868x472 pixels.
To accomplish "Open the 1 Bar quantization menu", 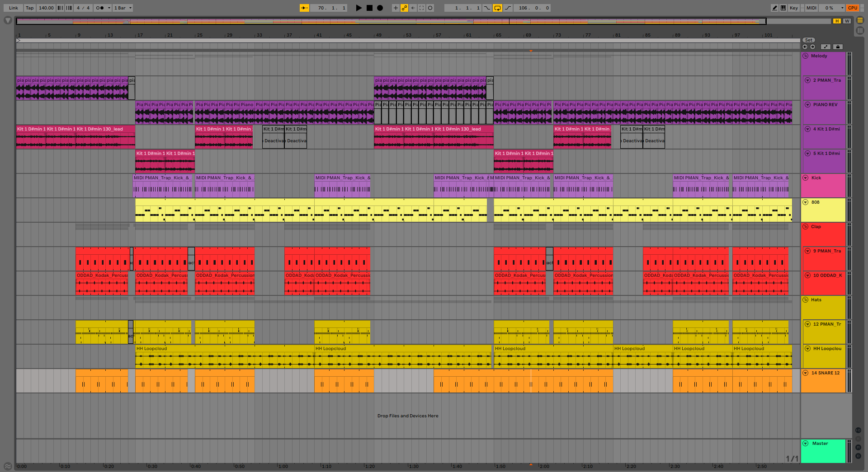I will click(x=123, y=8).
